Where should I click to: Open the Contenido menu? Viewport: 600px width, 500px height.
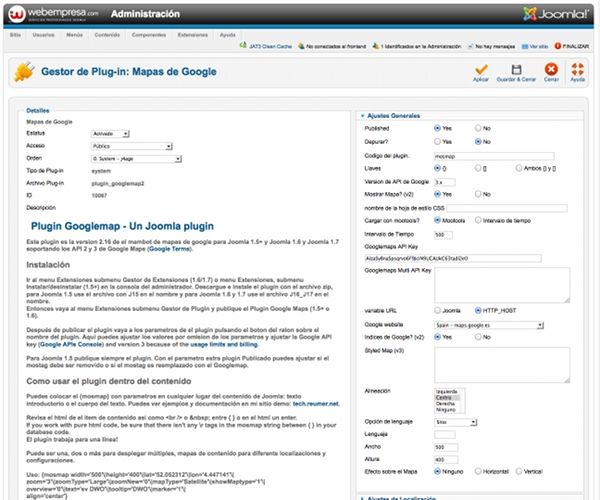(x=107, y=35)
